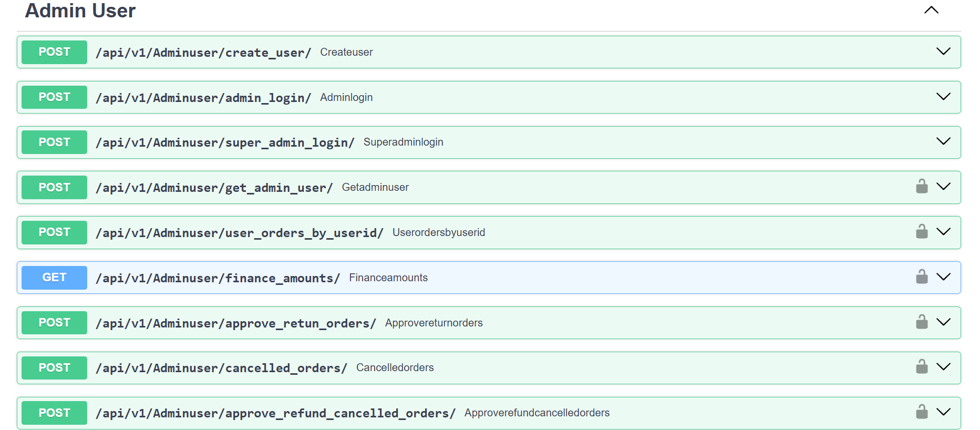Click the lock icon on user_orders_by_userid row
The width and height of the screenshot is (980, 430).
tap(922, 232)
